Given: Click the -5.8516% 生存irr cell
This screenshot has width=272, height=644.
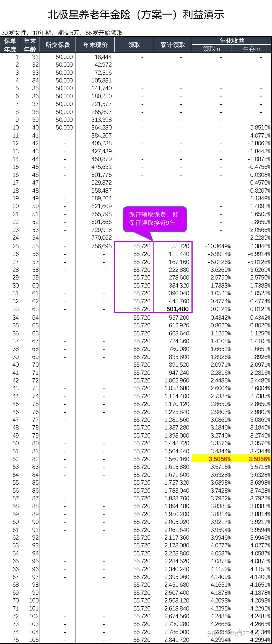Looking at the screenshot, I should pyautogui.click(x=259, y=128).
